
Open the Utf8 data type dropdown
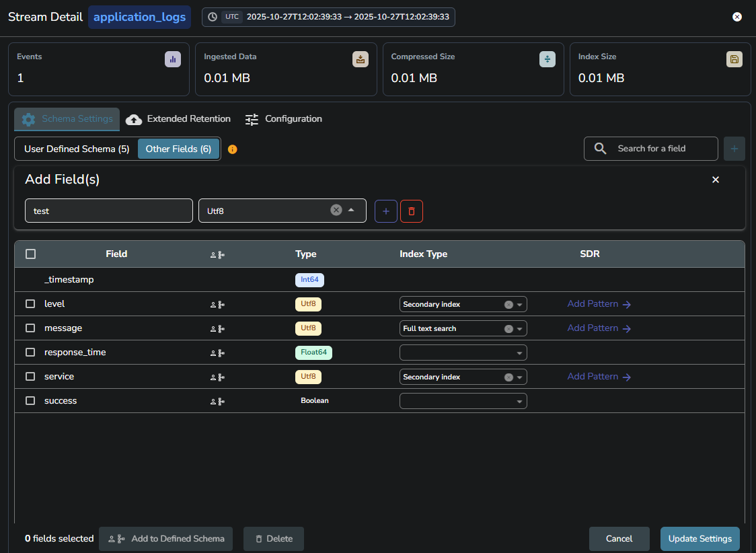click(351, 210)
